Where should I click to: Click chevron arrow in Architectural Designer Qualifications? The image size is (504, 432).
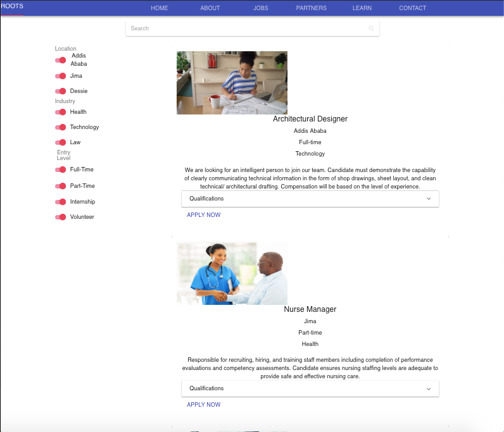point(429,199)
